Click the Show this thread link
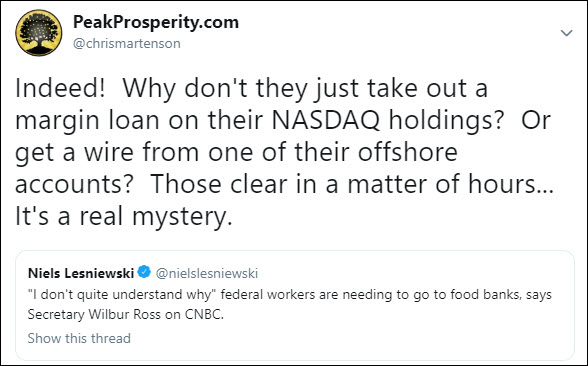The width and height of the screenshot is (588, 366). click(x=79, y=338)
